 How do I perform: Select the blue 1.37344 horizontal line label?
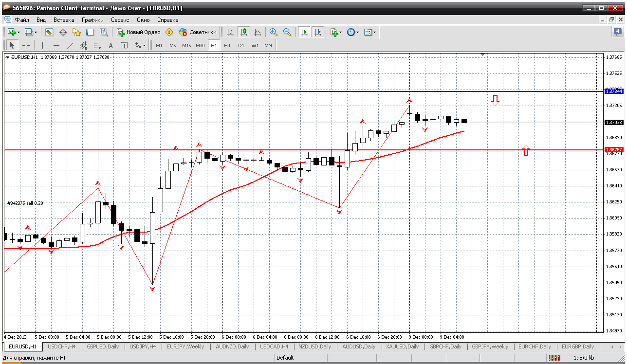(613, 91)
